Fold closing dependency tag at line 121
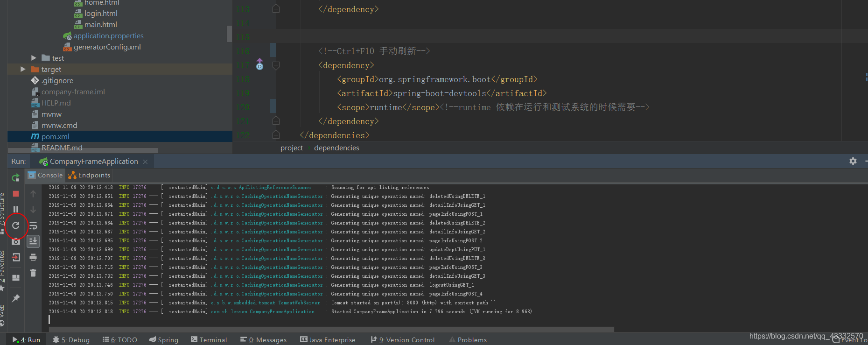This screenshot has width=868, height=345. click(276, 121)
